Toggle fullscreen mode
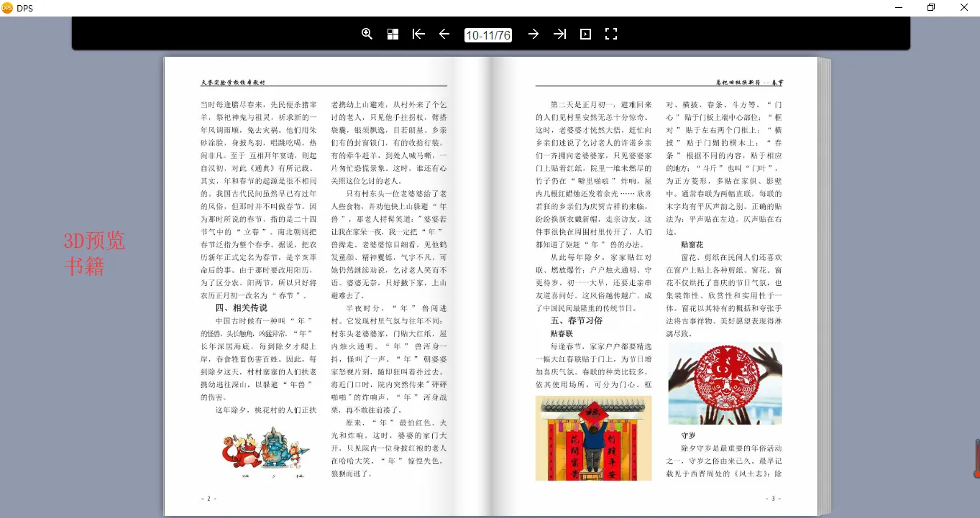The width and height of the screenshot is (980, 518). 611,34
